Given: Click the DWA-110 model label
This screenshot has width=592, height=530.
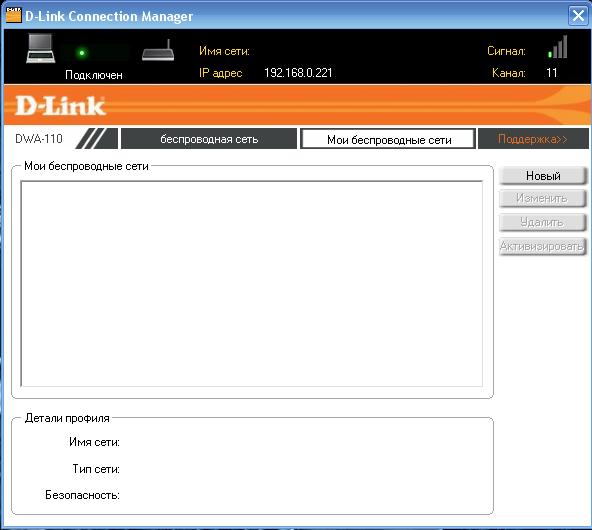Looking at the screenshot, I should pos(39,139).
